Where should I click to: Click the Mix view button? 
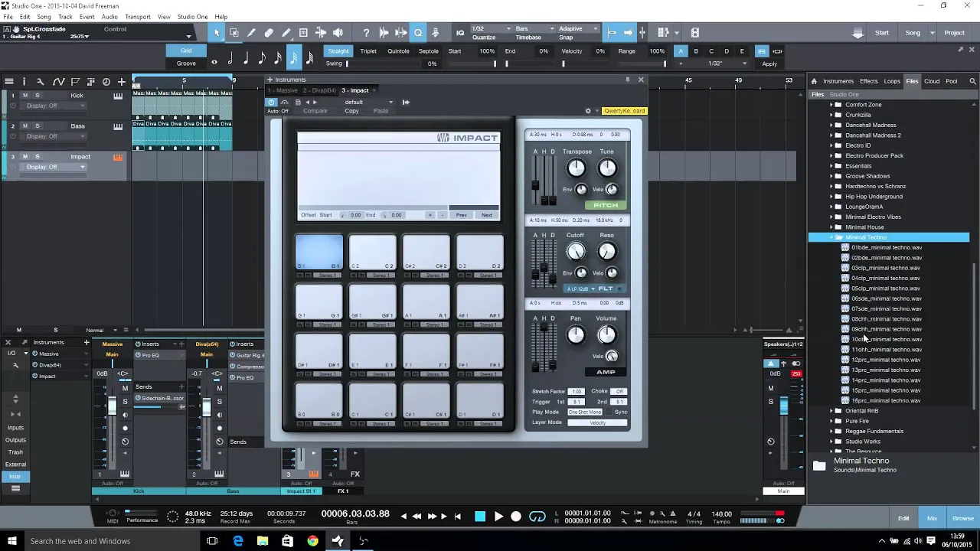coord(932,518)
